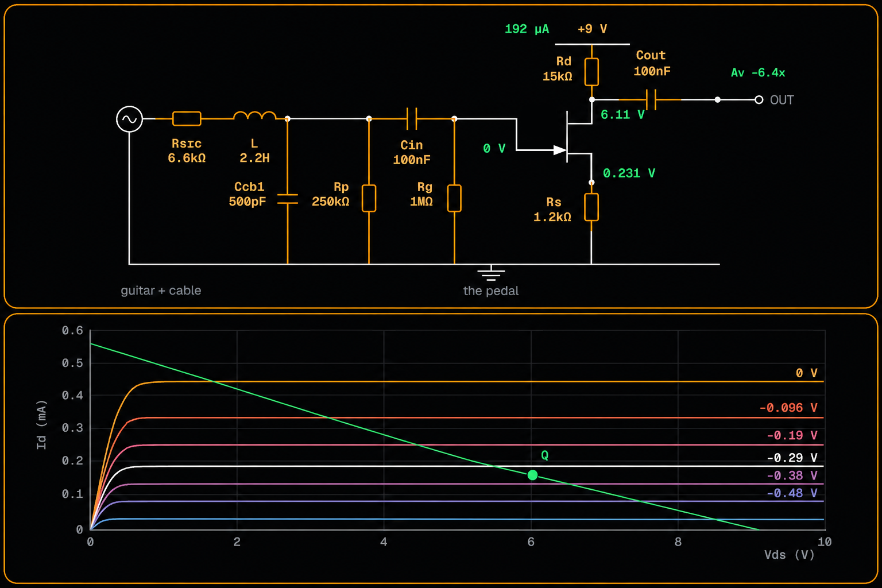Click the Rp 250kΩ value label
Image resolution: width=882 pixels, height=588 pixels.
pos(331,194)
